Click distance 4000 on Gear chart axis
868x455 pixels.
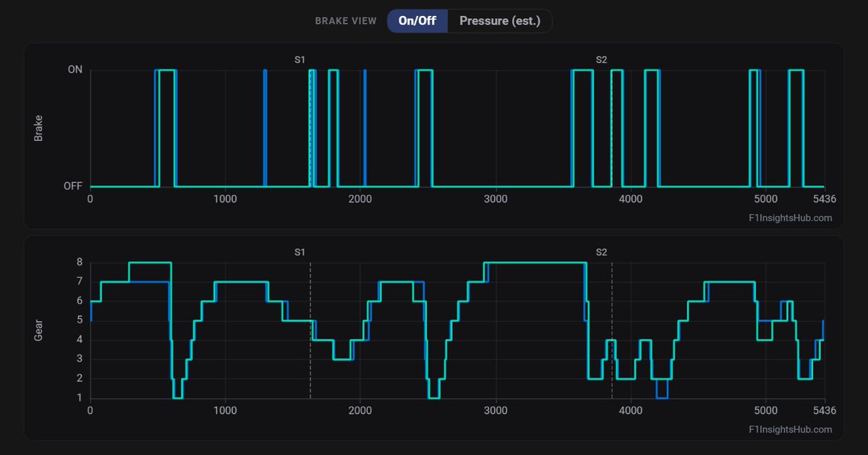coord(631,410)
